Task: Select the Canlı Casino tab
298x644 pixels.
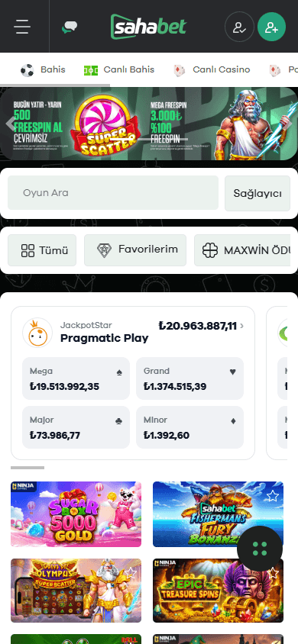Action: 212,70
